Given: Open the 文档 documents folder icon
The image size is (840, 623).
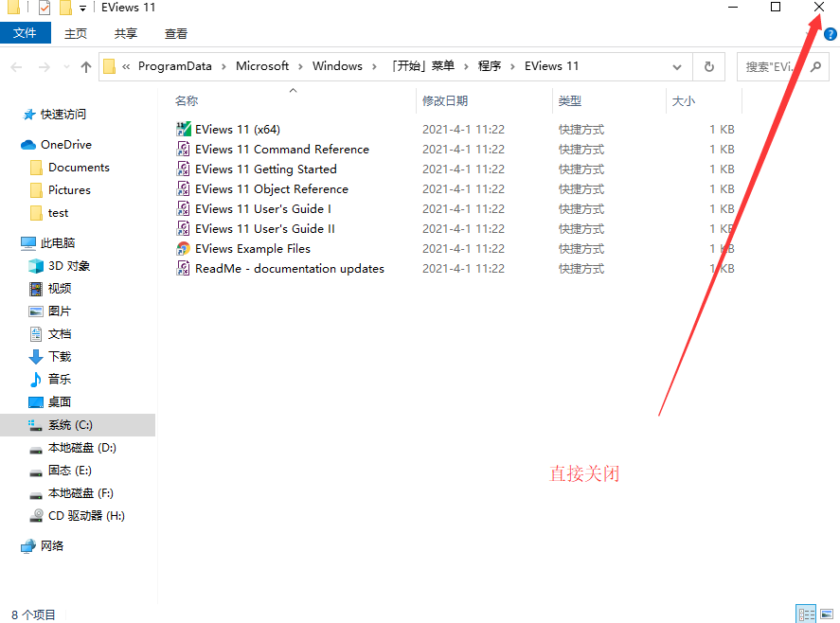Looking at the screenshot, I should coord(36,334).
